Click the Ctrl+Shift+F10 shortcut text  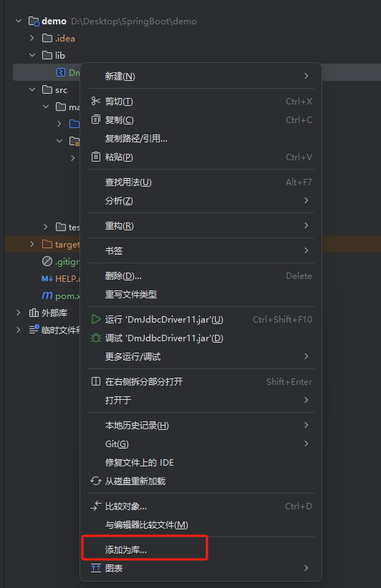282,320
